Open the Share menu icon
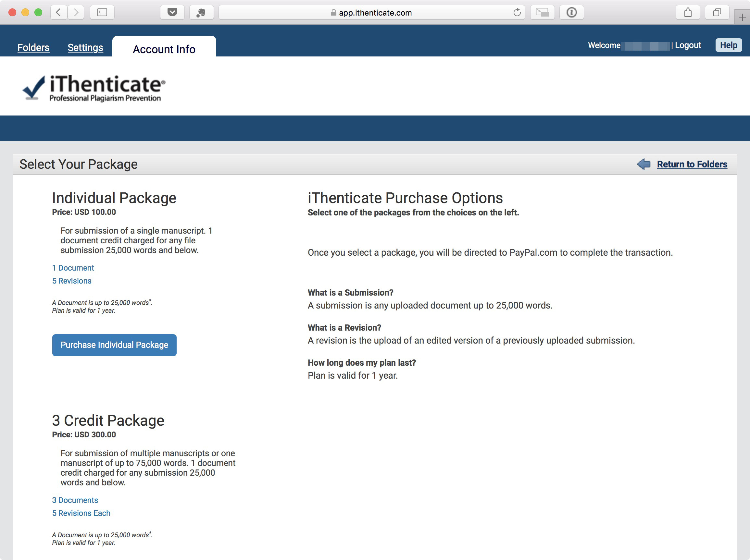This screenshot has width=750, height=560. coord(688,13)
